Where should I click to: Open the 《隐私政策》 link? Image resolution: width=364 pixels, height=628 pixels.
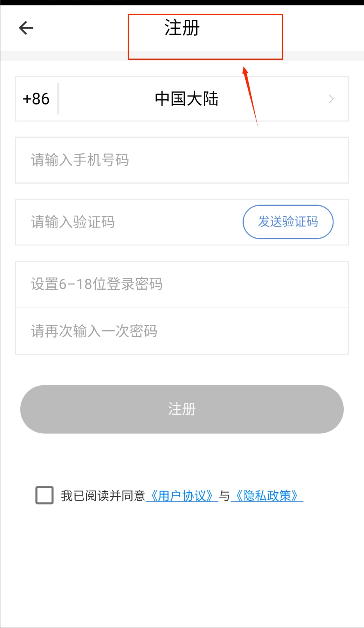click(x=267, y=496)
